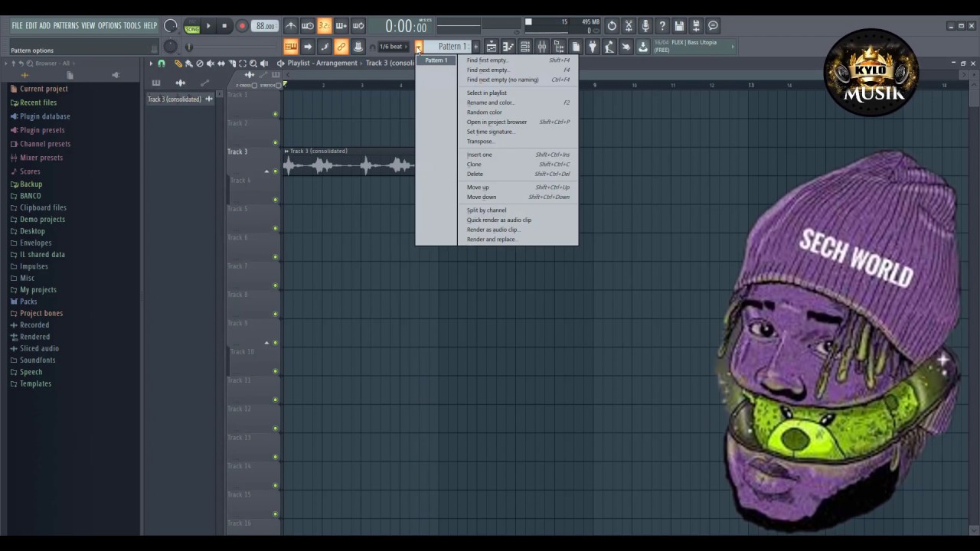Open the 1/6 beat snap dropdown
Screen dimensions: 980x551
pyautogui.click(x=394, y=47)
